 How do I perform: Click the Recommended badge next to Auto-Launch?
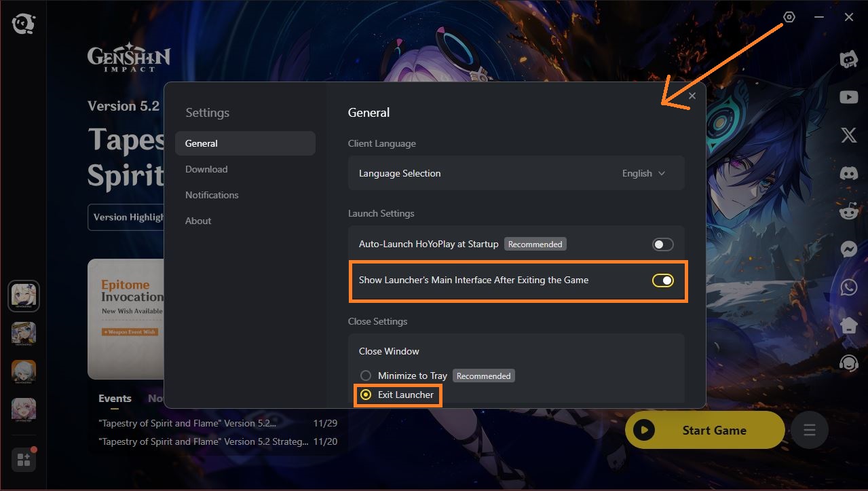pyautogui.click(x=535, y=244)
